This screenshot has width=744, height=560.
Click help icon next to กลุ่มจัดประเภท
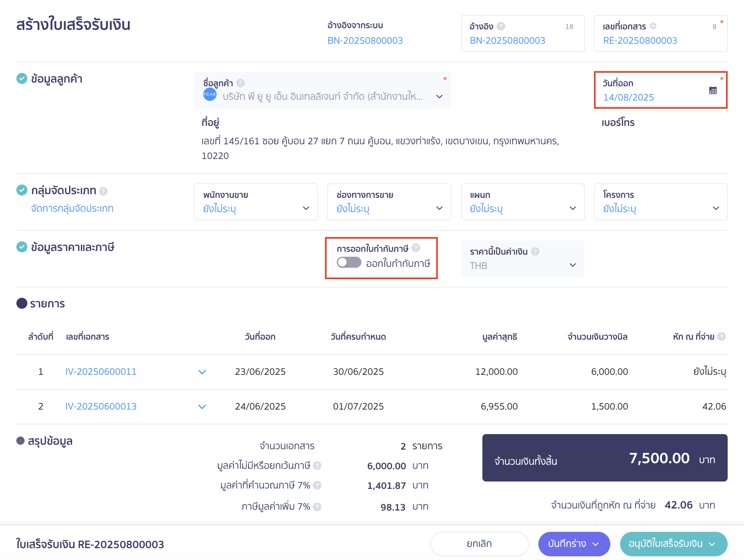point(103,191)
